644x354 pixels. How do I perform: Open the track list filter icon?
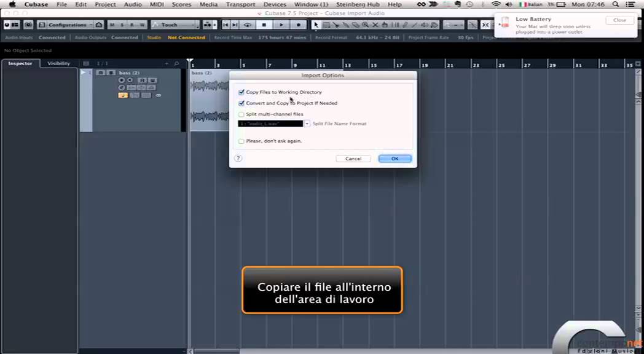click(x=86, y=64)
